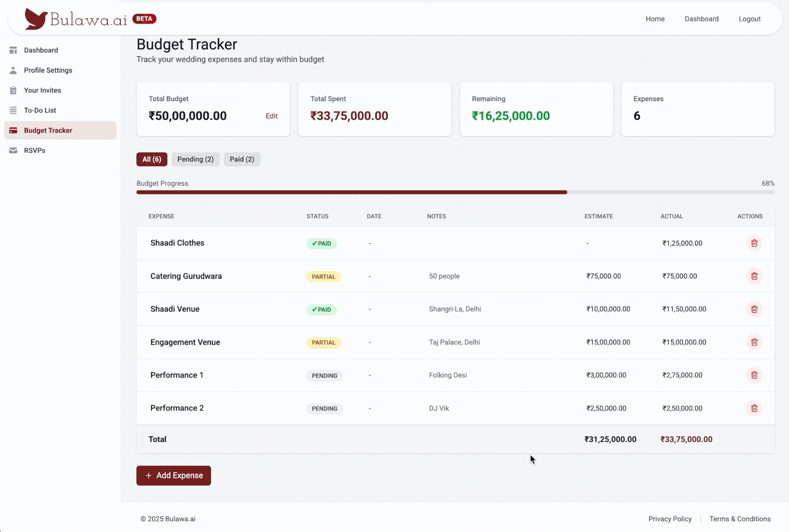Click the 'Taj Palace, Delhi' note

(454, 342)
